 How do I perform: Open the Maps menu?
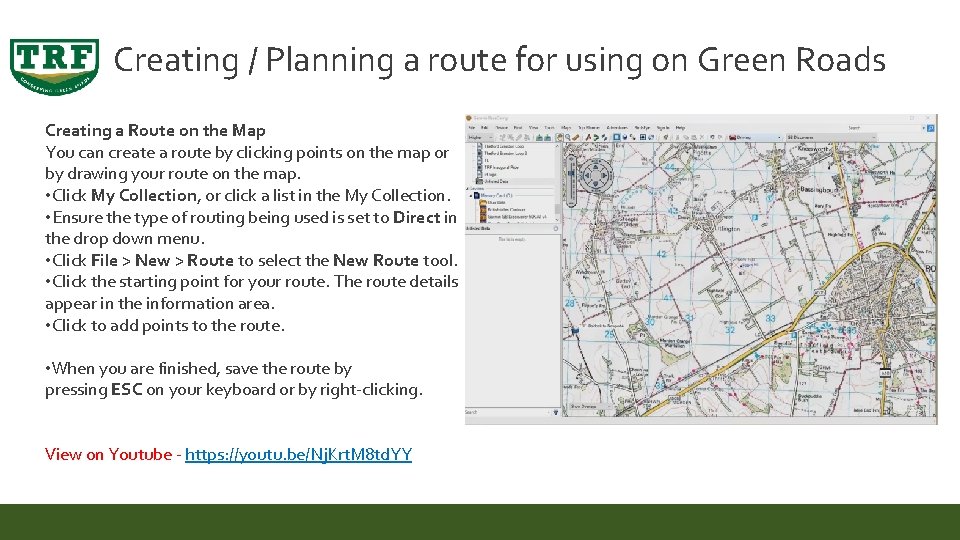click(566, 127)
